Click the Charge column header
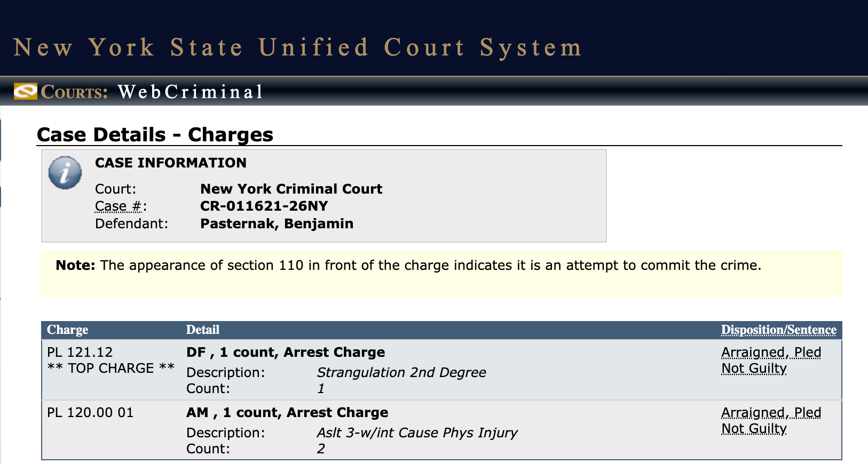This screenshot has width=868, height=464. [68, 330]
